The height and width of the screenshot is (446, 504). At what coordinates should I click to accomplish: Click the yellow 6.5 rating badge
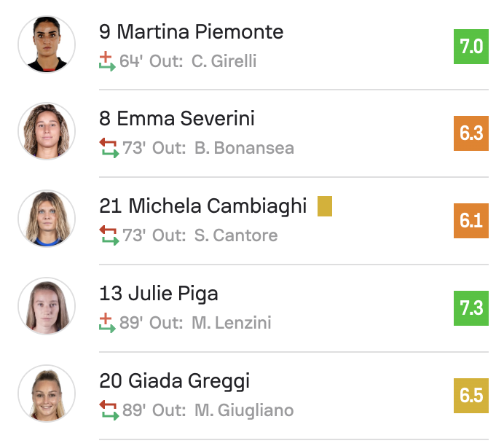[x=471, y=396]
